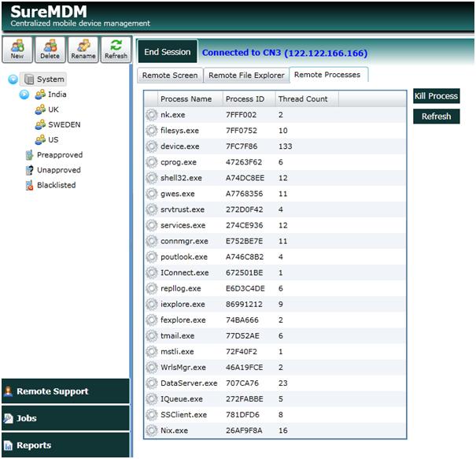Sort by Process ID column header
Viewport: 476px width, 459px height.
point(249,98)
